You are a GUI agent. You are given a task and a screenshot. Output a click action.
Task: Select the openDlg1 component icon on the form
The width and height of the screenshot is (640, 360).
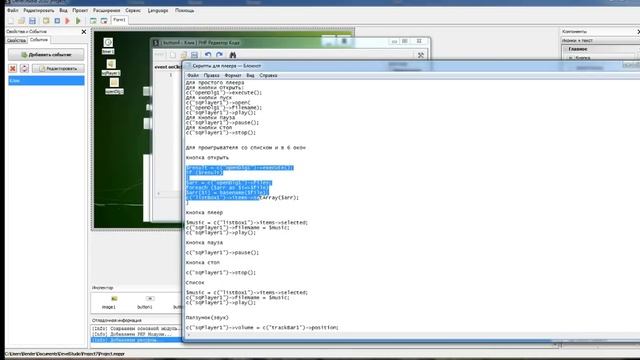tap(114, 82)
